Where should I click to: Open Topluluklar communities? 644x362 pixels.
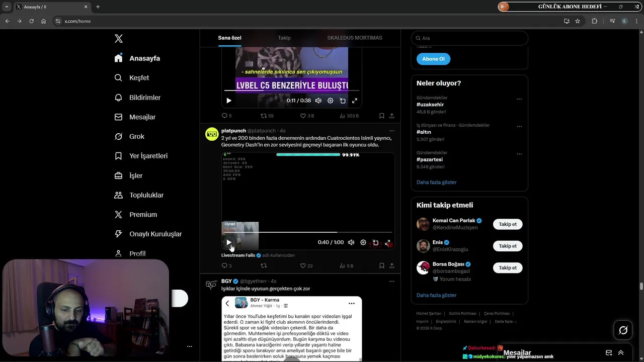[x=139, y=195]
